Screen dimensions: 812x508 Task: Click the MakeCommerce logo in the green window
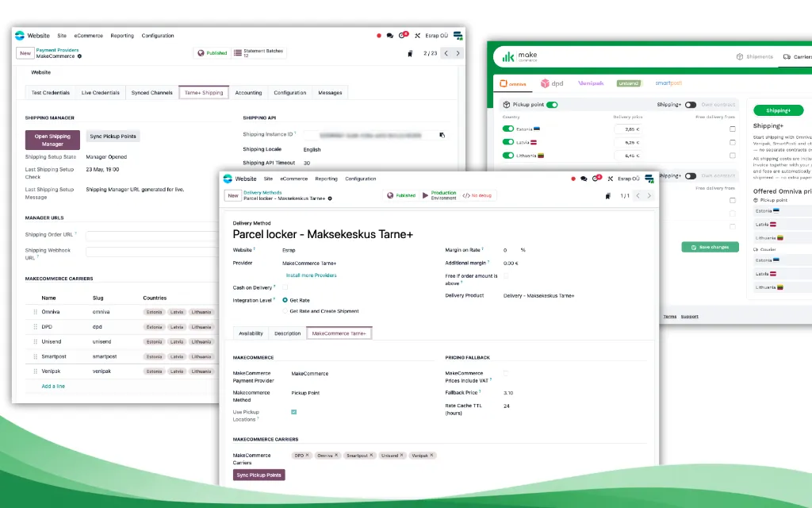519,56
